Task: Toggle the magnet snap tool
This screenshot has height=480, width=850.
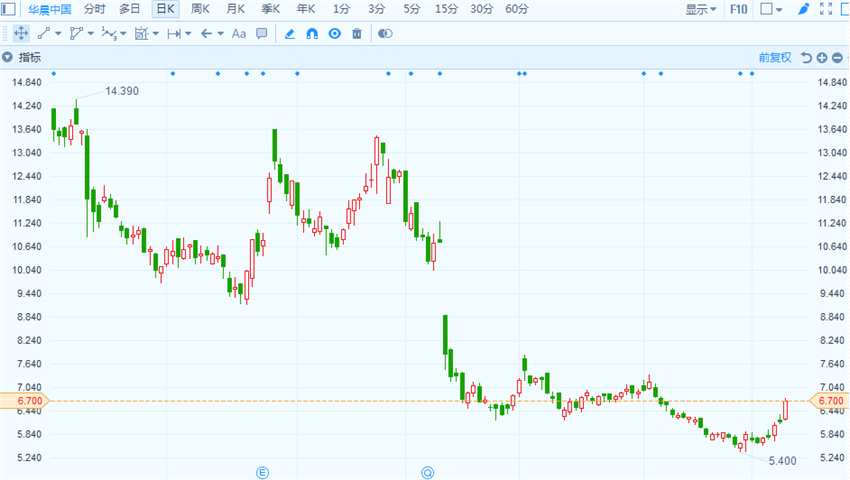Action: point(312,34)
